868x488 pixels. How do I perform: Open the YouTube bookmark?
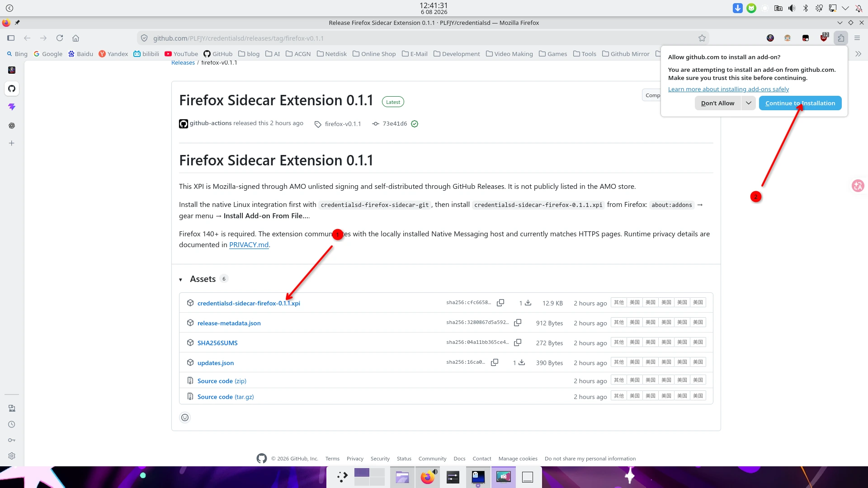click(181, 54)
